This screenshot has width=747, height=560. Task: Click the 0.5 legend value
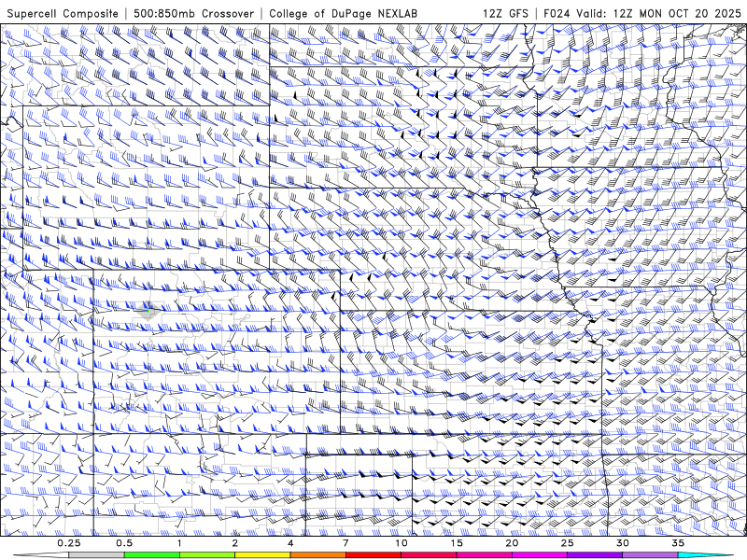point(124,543)
